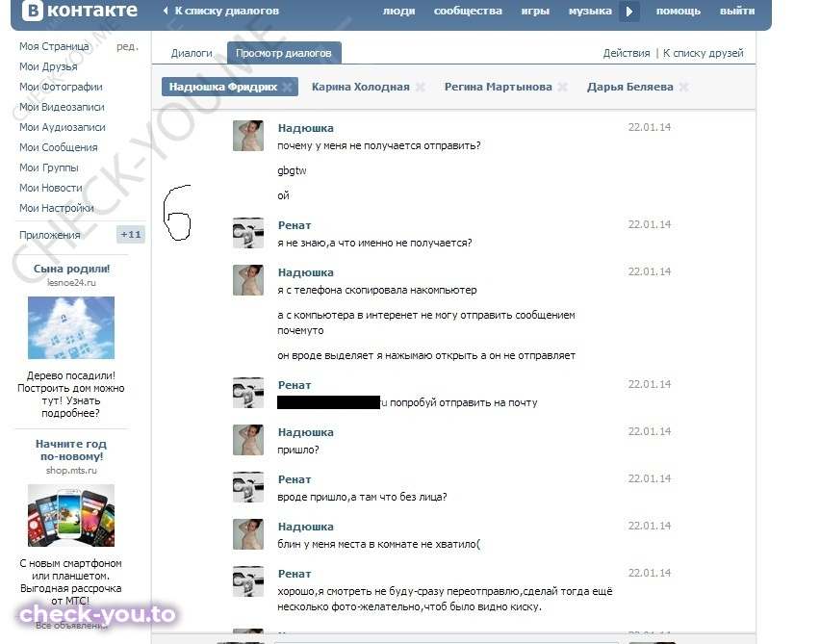Select the Просмотр диалогов tab
Viewport: 820px width, 644px height.
point(284,53)
